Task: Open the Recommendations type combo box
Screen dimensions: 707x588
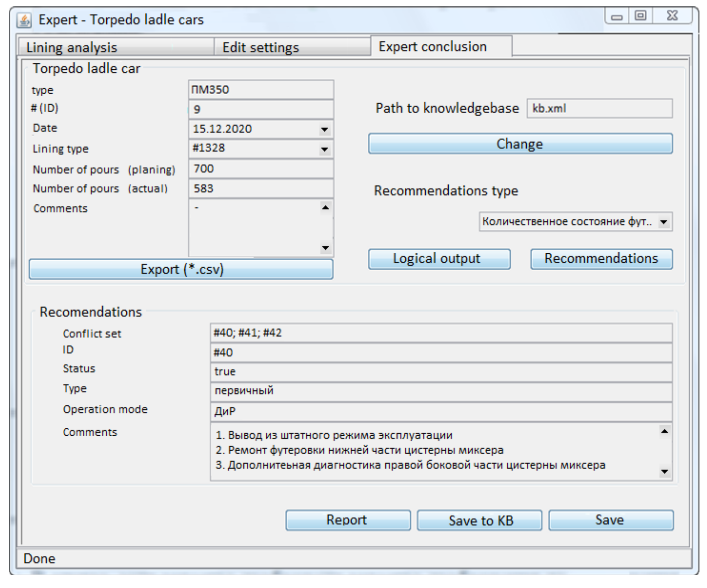Action: (664, 222)
